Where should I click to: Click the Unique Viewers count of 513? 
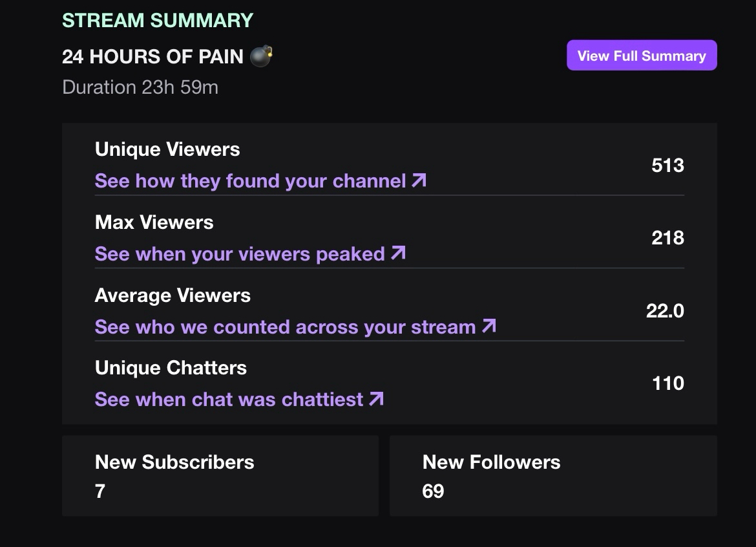pos(667,166)
